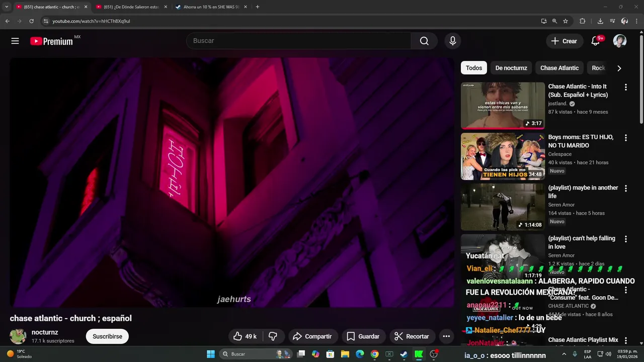Image resolution: width=644 pixels, height=362 pixels.
Task: Open the three-dot more actions menu
Action: [446, 336]
